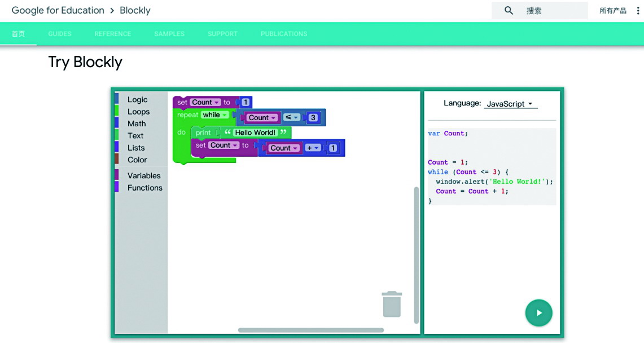
Task: Click the 搜索 search field
Action: 540,11
